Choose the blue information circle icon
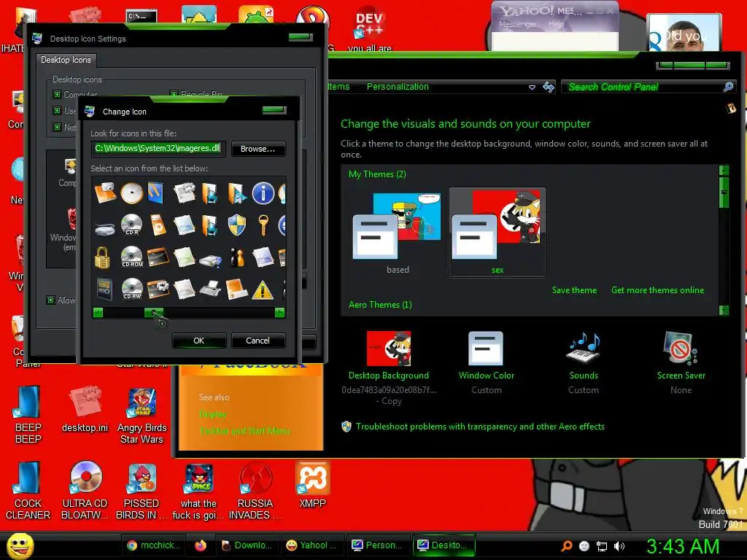The width and height of the screenshot is (747, 560). coord(263,192)
